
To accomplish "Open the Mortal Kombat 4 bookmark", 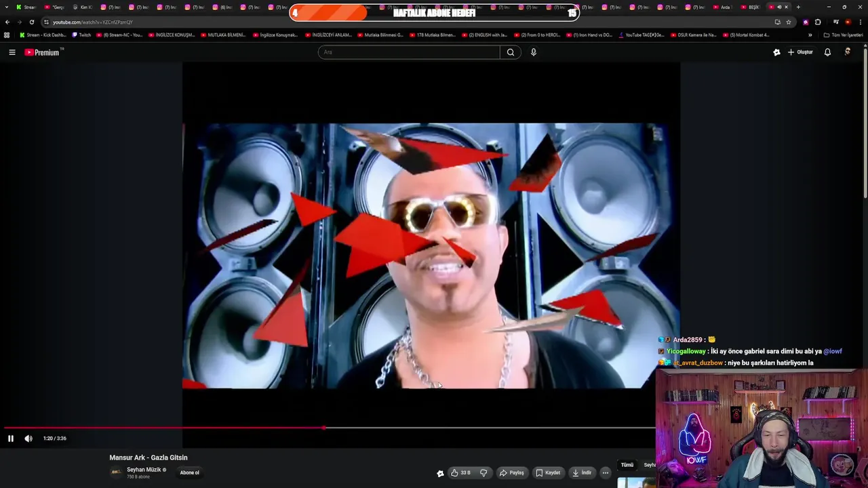I will 746,35.
